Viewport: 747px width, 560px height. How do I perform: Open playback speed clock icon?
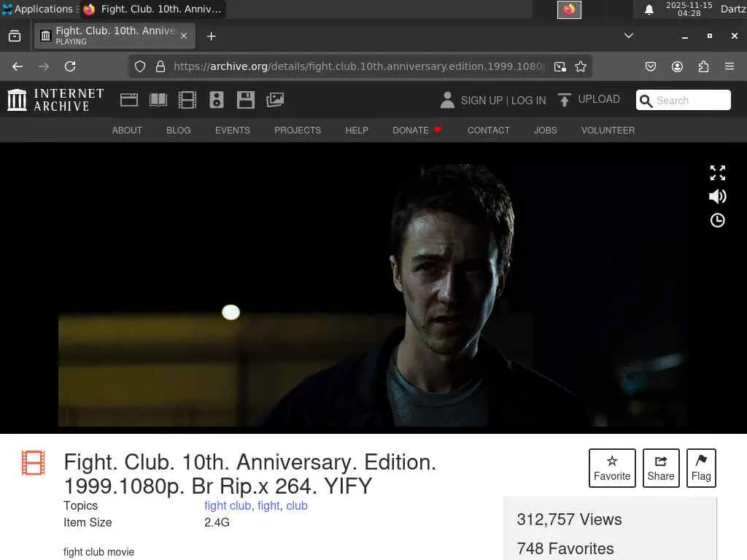[x=718, y=220]
